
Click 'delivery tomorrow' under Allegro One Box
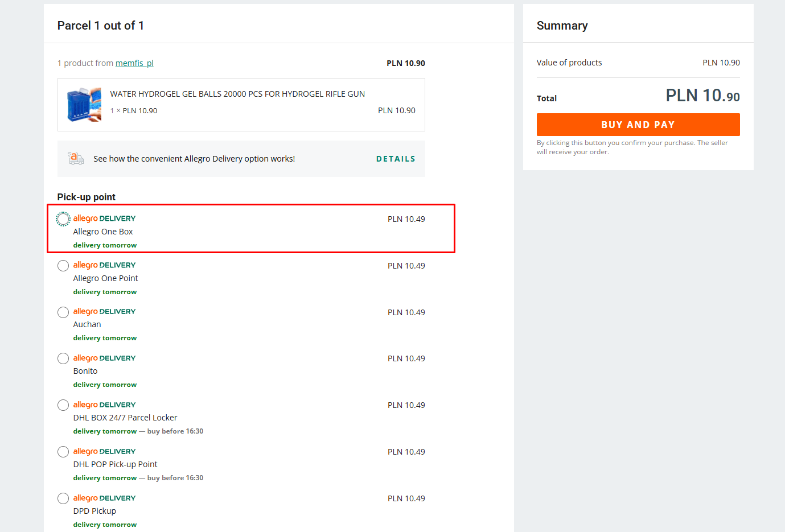105,245
